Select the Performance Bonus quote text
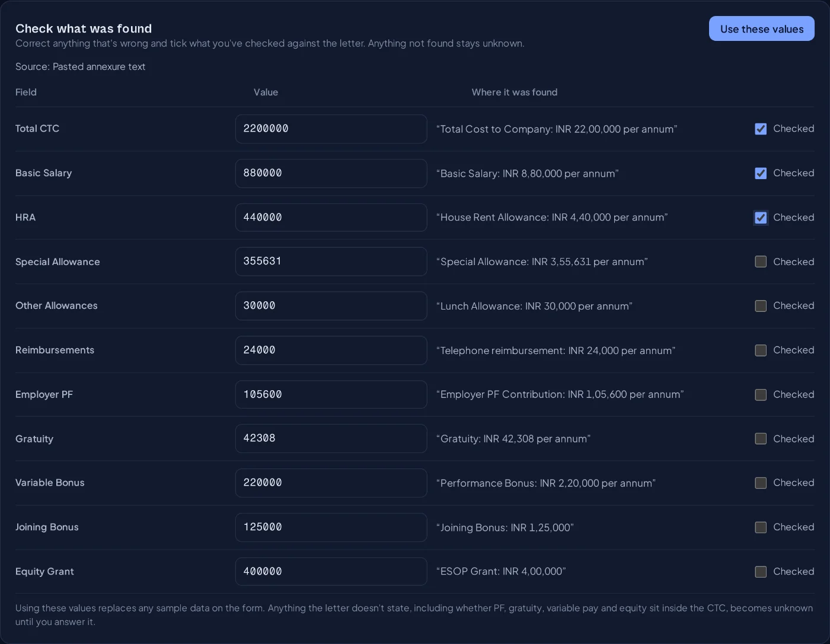The image size is (830, 644). (x=546, y=483)
